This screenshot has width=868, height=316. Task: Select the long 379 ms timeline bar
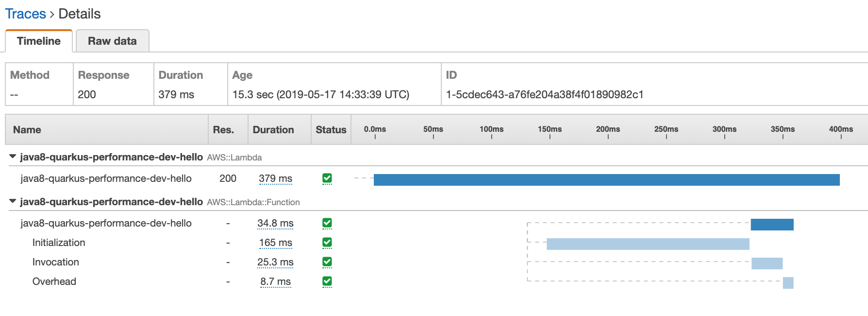[607, 180]
